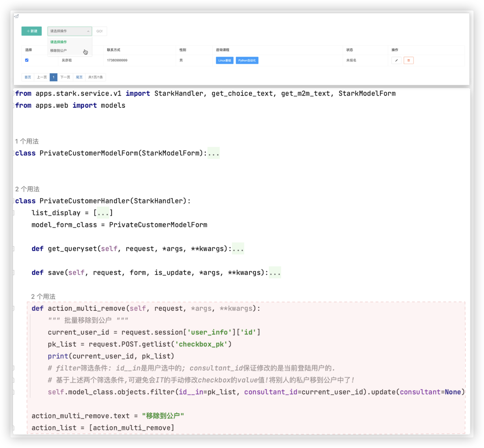The height and width of the screenshot is (448, 484).
Task: Click the 下一页 next page button
Action: pyautogui.click(x=65, y=77)
